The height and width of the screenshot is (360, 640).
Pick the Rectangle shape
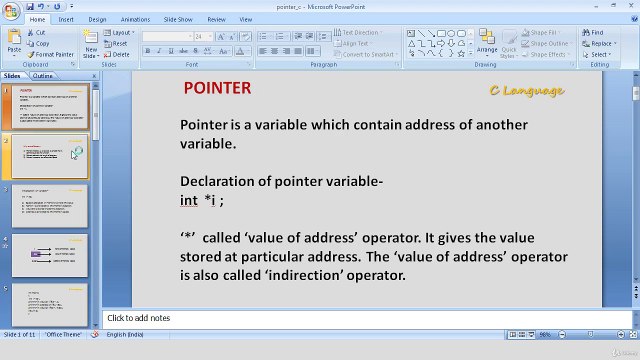pyautogui.click(x=441, y=33)
